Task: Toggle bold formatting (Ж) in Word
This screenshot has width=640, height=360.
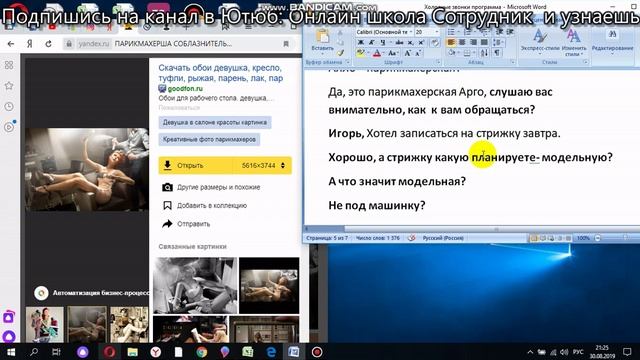Action: (361, 42)
